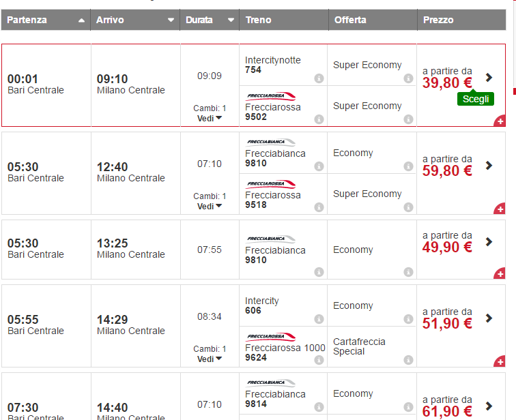Click arrow next to 51,90 € price
The height and width of the screenshot is (420, 516).
[x=489, y=318]
